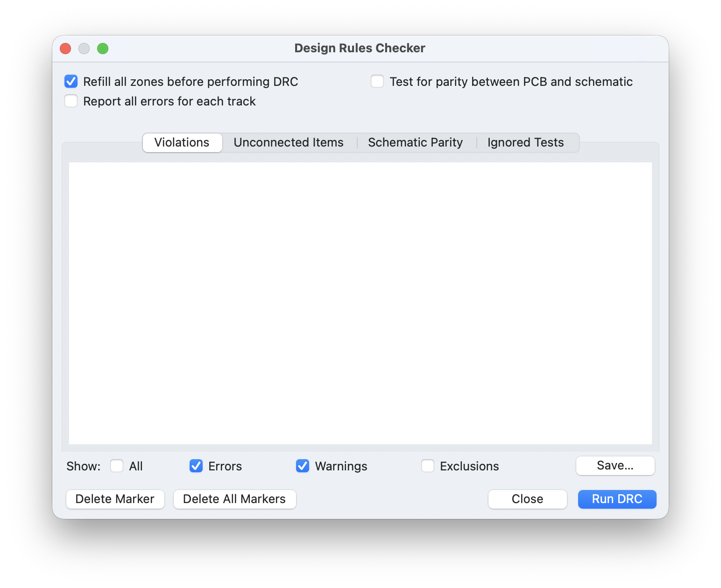Enable test for parity between PCB and schematic
The image size is (721, 588).
tap(377, 82)
